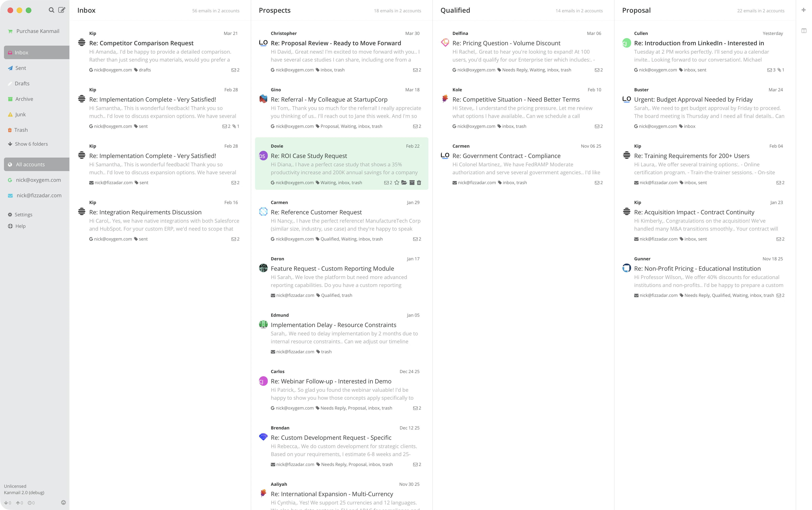Expand the nick@fizzadar.com account
This screenshot has width=812, height=510.
pyautogui.click(x=39, y=195)
